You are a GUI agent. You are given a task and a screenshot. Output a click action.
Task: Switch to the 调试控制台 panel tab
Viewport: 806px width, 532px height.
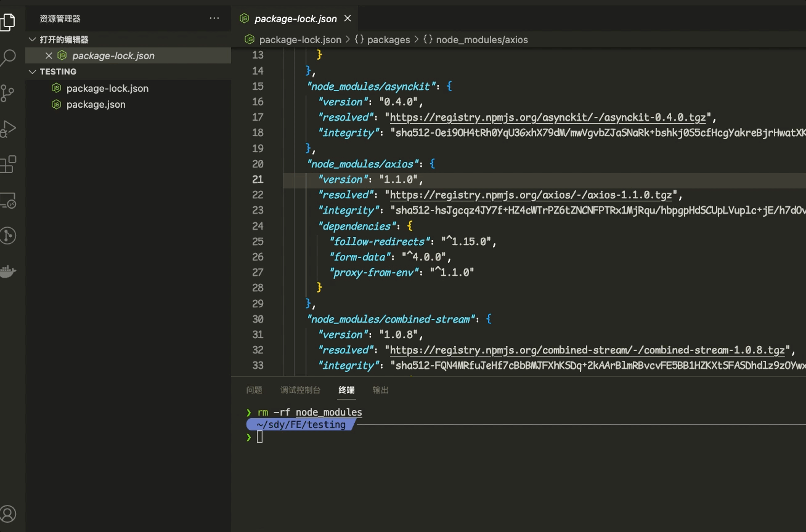point(300,390)
